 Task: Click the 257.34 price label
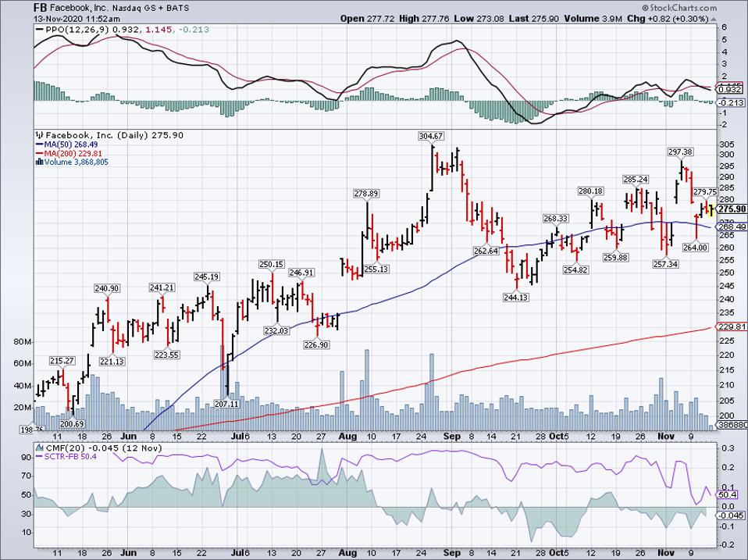(x=665, y=264)
